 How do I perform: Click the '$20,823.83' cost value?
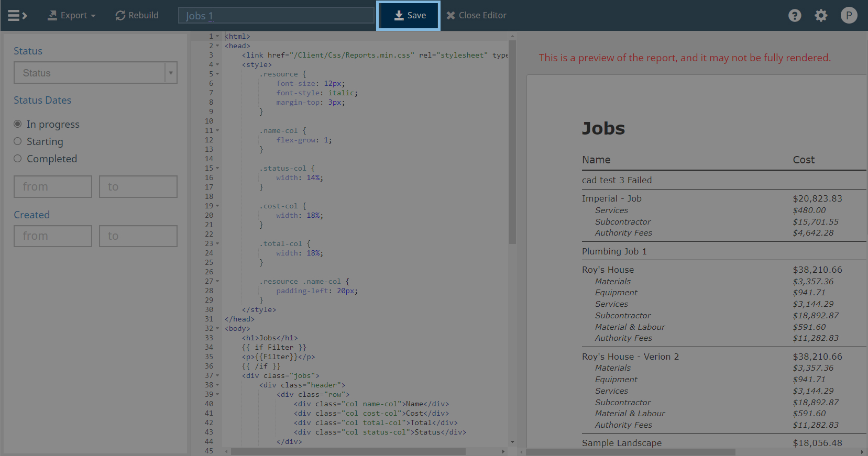point(817,198)
